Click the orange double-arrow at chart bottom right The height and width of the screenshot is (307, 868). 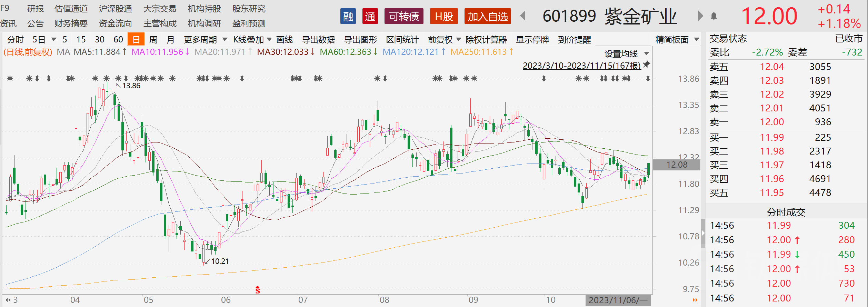(x=695, y=300)
